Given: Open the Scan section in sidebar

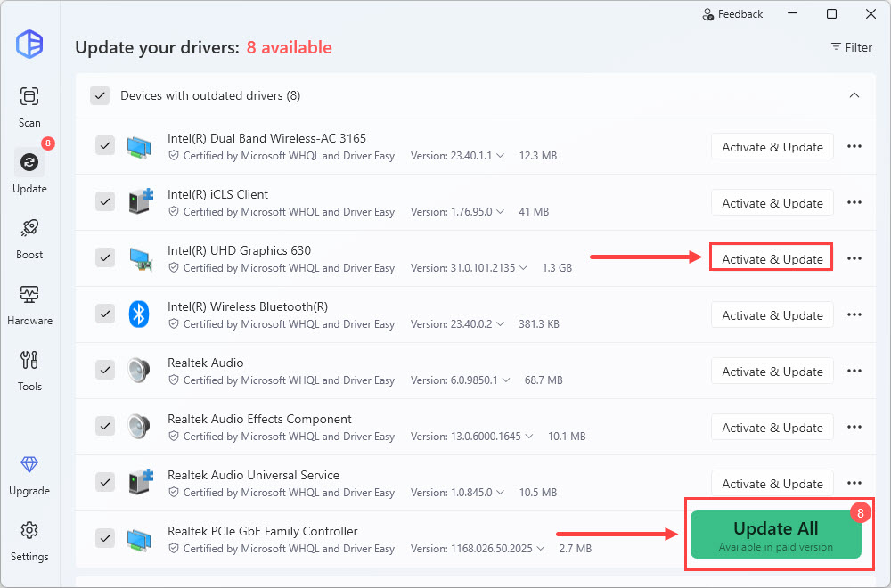Looking at the screenshot, I should point(29,96).
